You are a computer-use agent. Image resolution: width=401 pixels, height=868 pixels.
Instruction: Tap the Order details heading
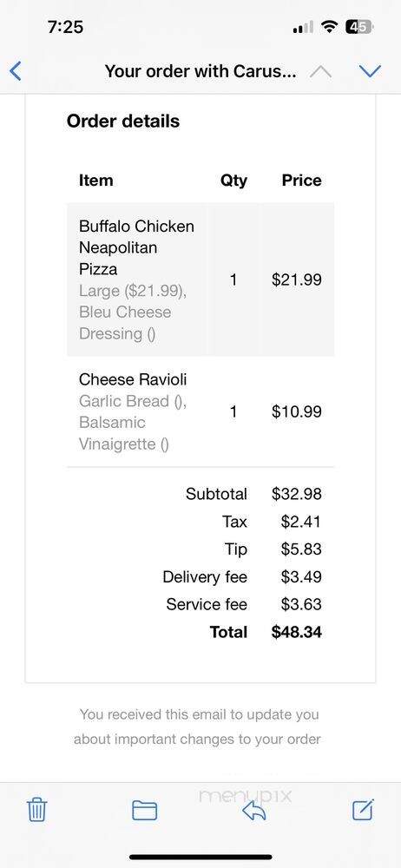tap(123, 121)
